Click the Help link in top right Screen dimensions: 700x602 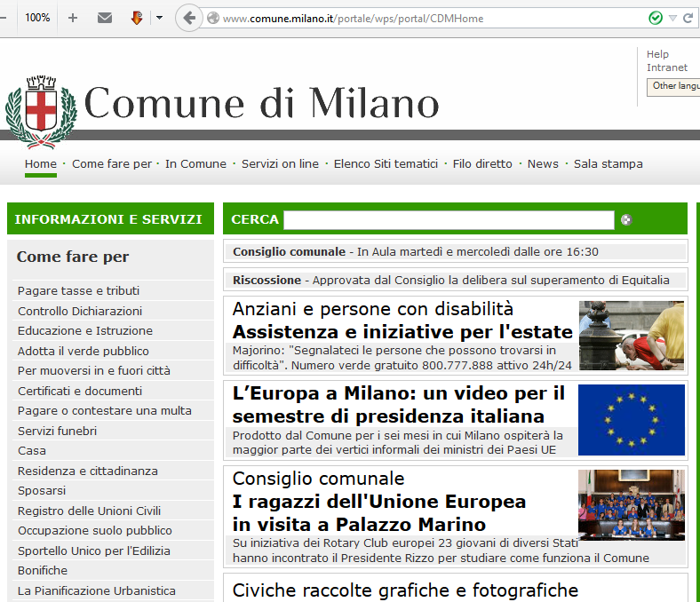tap(657, 54)
